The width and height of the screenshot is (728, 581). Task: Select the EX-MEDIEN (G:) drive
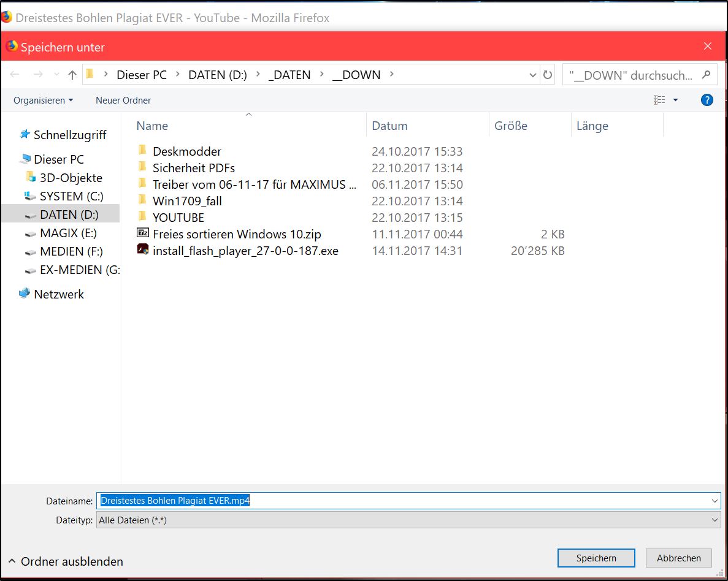(x=79, y=270)
